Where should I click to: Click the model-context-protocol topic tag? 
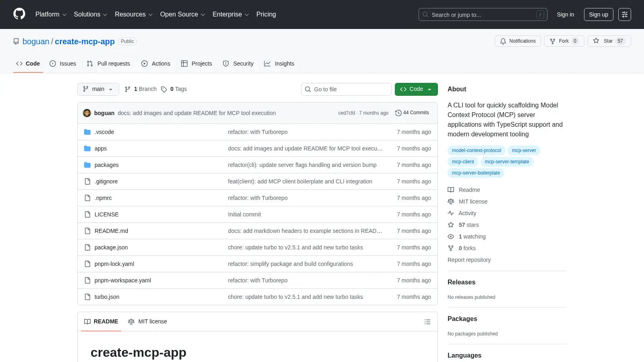[477, 150]
